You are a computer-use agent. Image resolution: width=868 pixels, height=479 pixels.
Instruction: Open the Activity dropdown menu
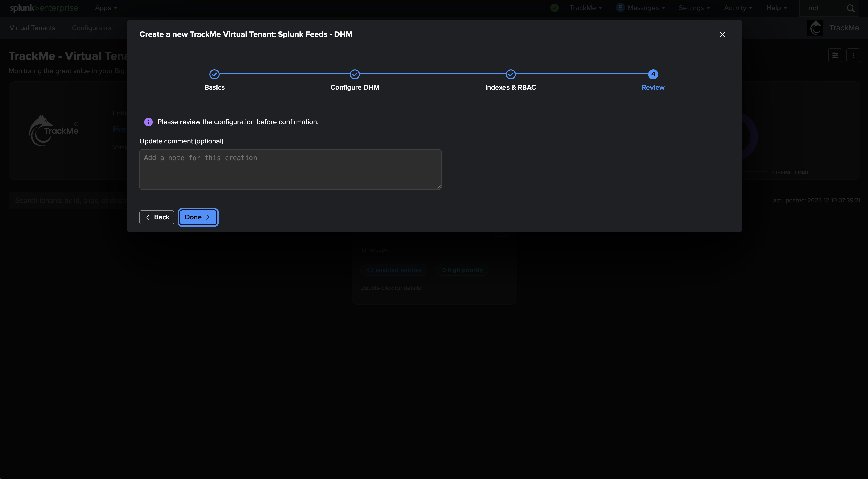tap(738, 8)
